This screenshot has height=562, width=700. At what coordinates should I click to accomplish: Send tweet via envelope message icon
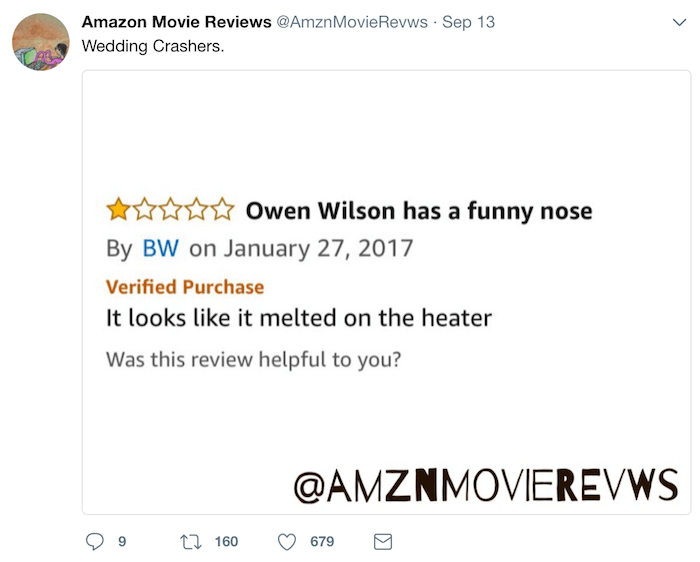pos(383,542)
